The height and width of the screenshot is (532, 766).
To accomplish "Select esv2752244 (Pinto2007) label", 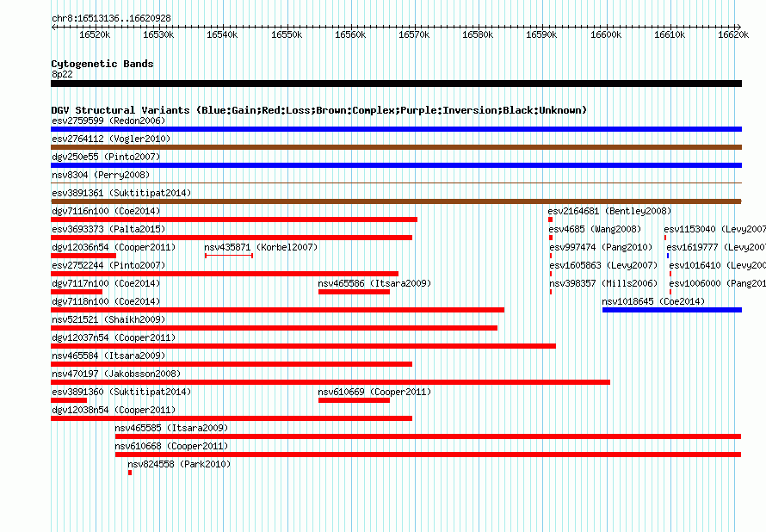I will point(108,265).
